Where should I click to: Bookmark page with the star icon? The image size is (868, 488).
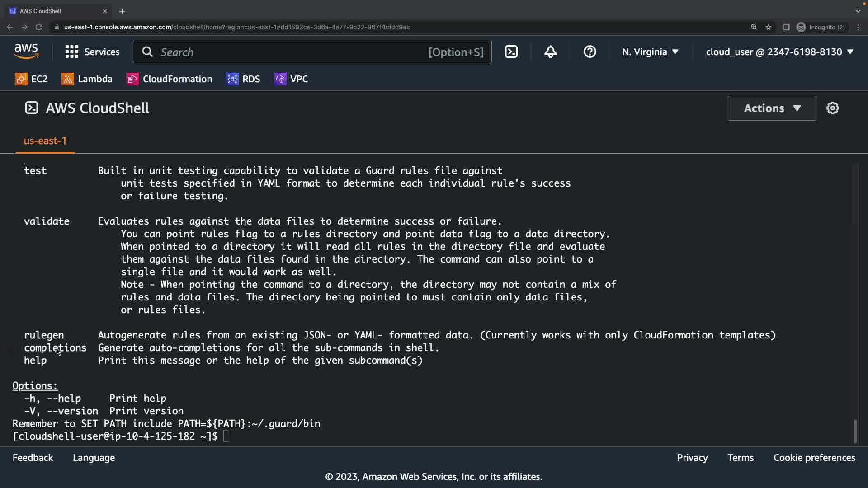tap(769, 27)
